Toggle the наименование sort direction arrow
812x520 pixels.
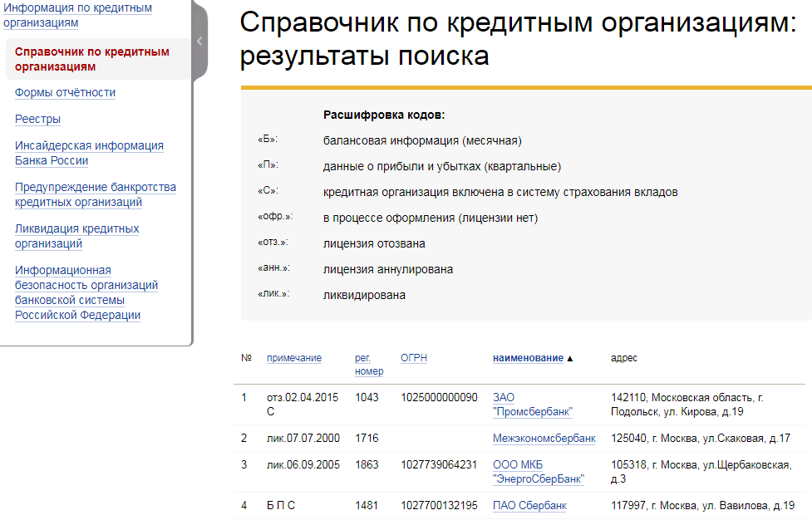pyautogui.click(x=571, y=358)
